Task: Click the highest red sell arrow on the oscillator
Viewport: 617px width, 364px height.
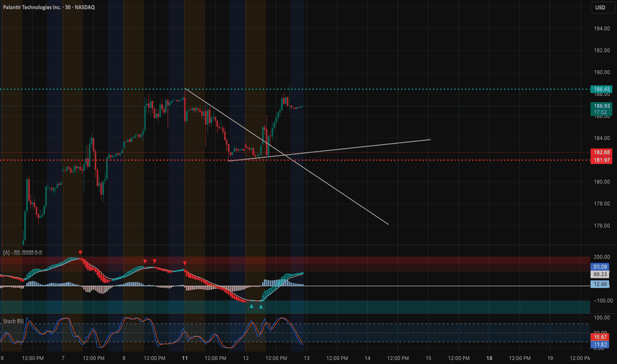Action: [80, 253]
